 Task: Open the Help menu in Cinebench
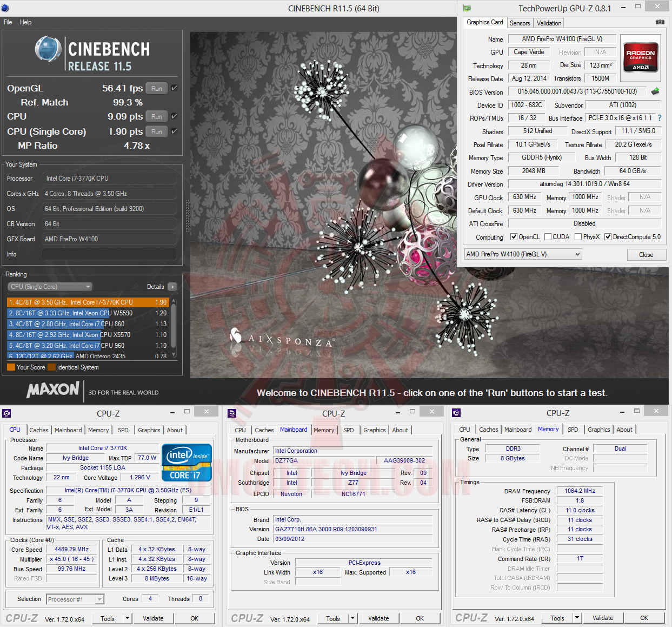coord(26,22)
